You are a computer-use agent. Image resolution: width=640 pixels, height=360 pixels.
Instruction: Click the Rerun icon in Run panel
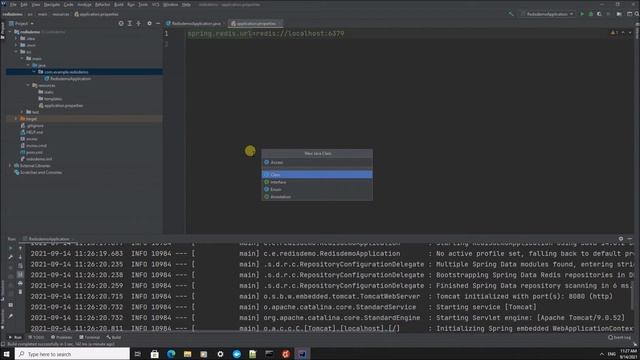(11, 248)
